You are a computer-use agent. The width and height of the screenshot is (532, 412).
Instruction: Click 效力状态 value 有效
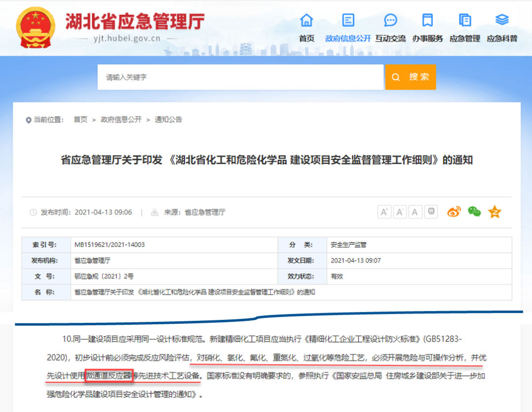337,276
